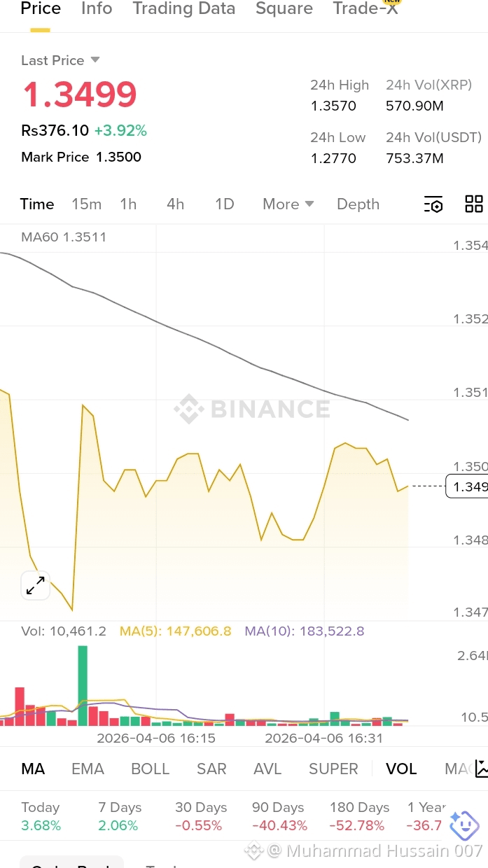Screen dimensions: 488x868
Task: Select the 4h timeframe
Action: 175,204
